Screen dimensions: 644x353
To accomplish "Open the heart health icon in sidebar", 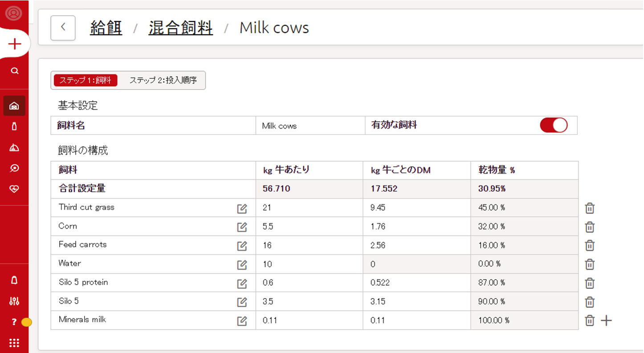I will point(14,189).
